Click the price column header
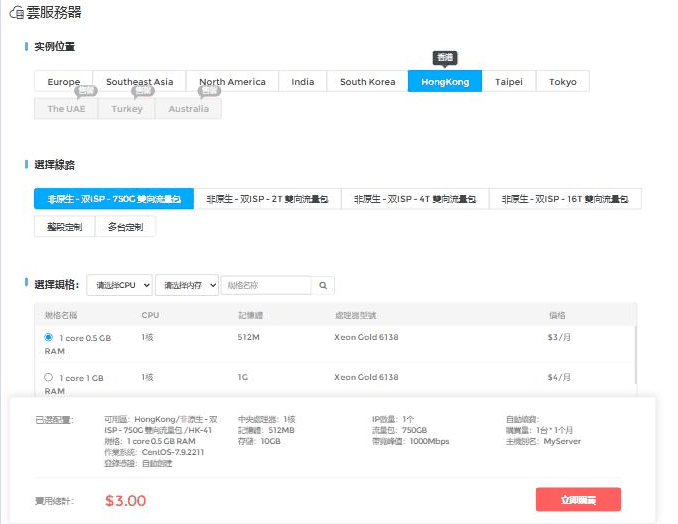Image resolution: width=678 pixels, height=524 pixels. [x=557, y=315]
